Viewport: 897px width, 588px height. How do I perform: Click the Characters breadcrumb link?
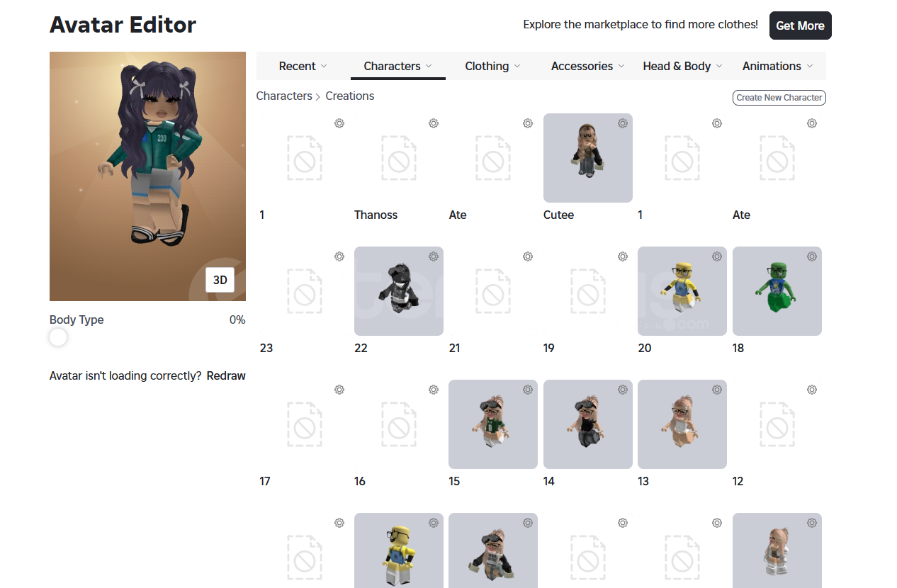(x=284, y=96)
